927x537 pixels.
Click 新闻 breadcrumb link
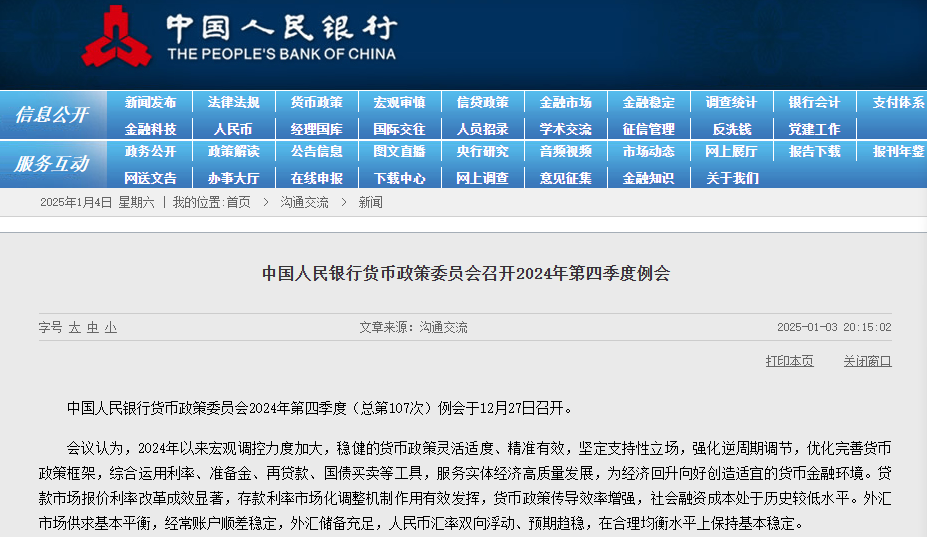click(x=371, y=202)
